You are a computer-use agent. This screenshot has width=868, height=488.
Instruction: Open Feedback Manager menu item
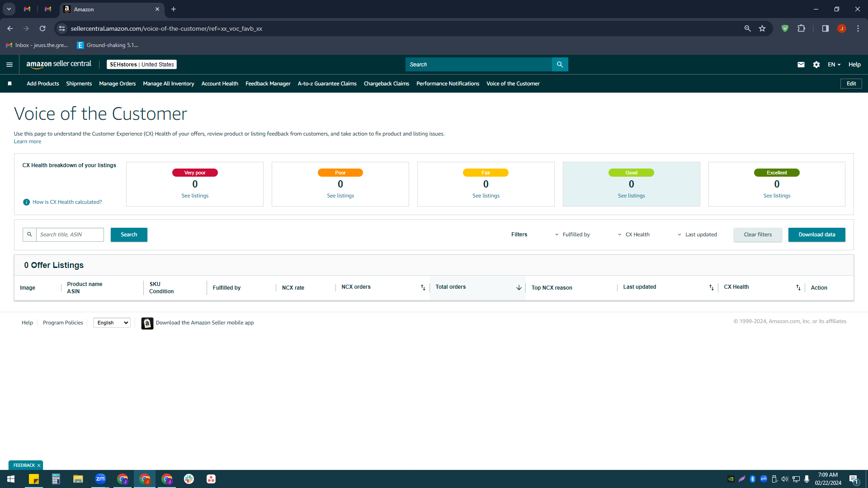click(x=268, y=84)
